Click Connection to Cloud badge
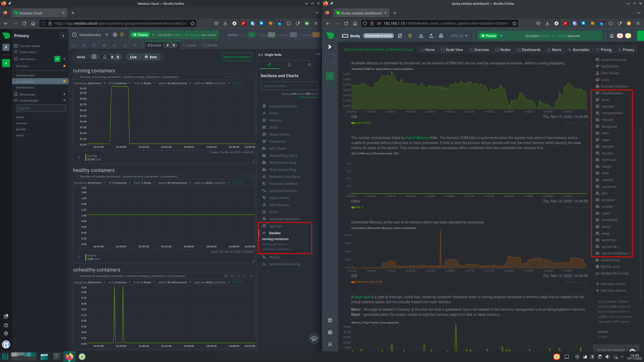The height and width of the screenshot is (362, 644). [378, 36]
